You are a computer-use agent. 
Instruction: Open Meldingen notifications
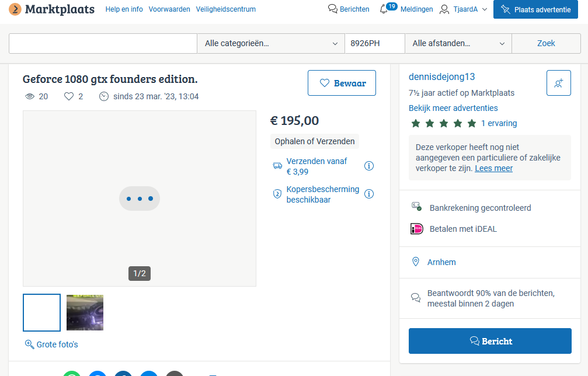click(x=417, y=9)
